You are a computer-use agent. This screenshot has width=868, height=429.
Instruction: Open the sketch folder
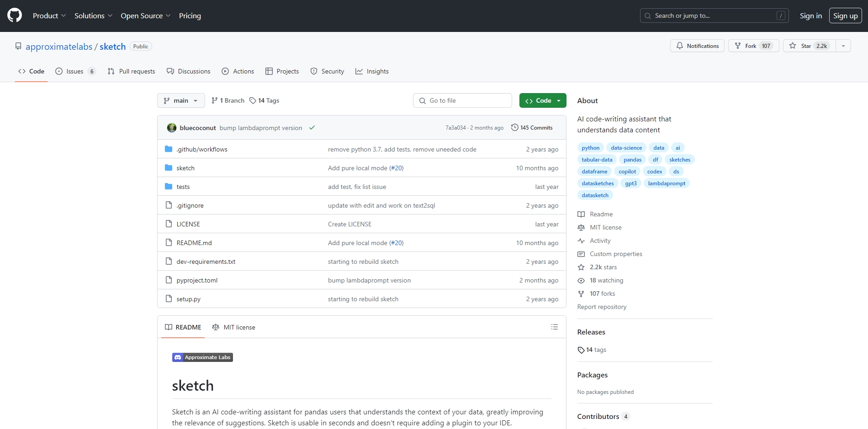point(185,168)
